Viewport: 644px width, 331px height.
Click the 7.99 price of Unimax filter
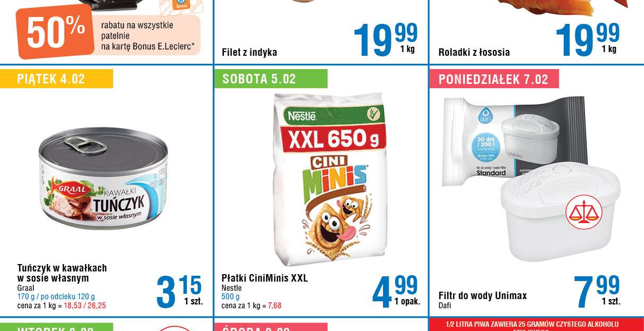tap(597, 291)
